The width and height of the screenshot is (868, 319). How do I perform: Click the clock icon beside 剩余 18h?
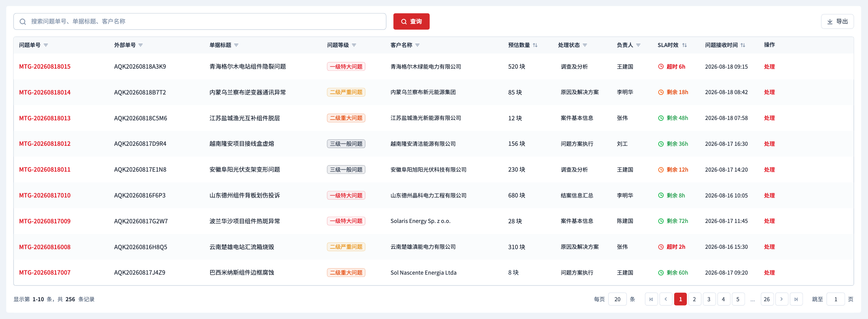[x=661, y=92]
